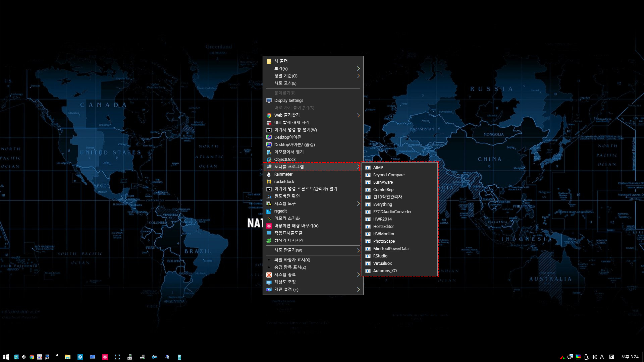The height and width of the screenshot is (362, 644).
Task: Launch Everything search from submenu
Action: click(400, 204)
